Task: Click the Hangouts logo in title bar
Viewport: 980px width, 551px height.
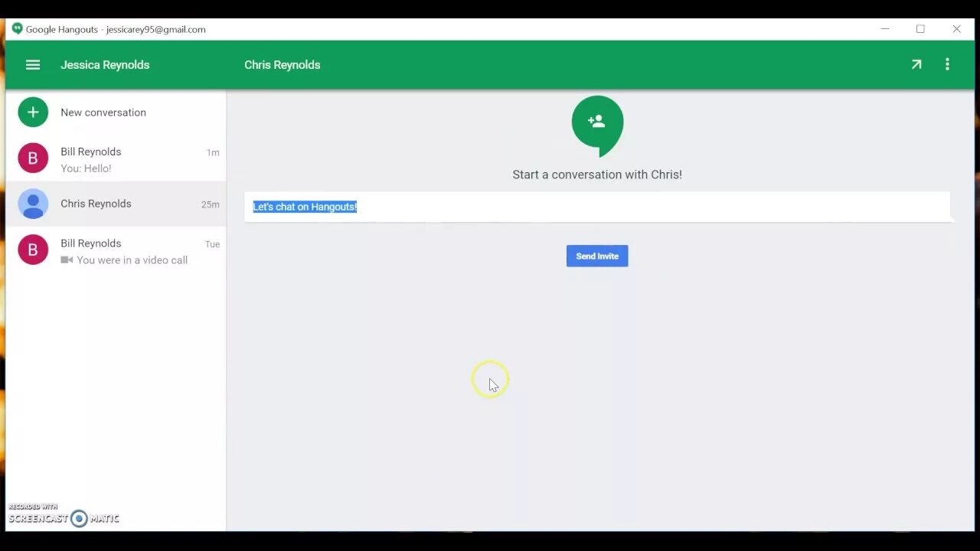Action: click(x=17, y=29)
